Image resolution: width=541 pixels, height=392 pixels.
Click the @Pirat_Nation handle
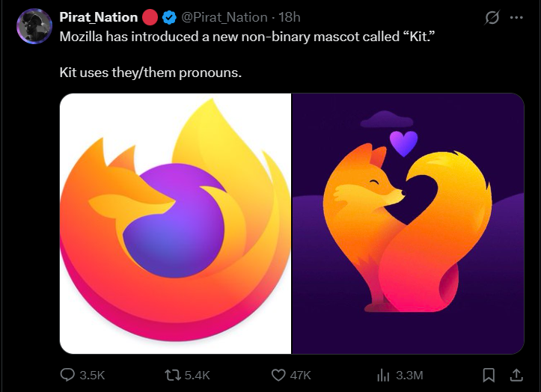[224, 17]
